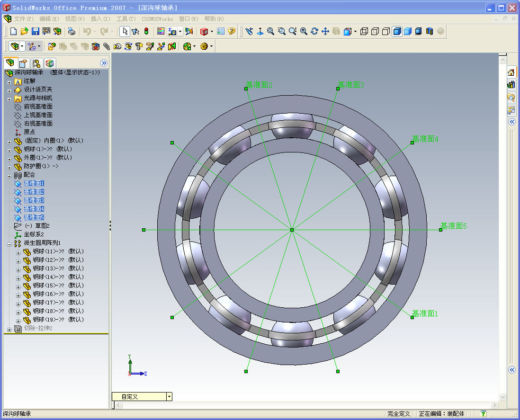
Task: Click the Save icon in the toolbar
Action: coord(36,31)
